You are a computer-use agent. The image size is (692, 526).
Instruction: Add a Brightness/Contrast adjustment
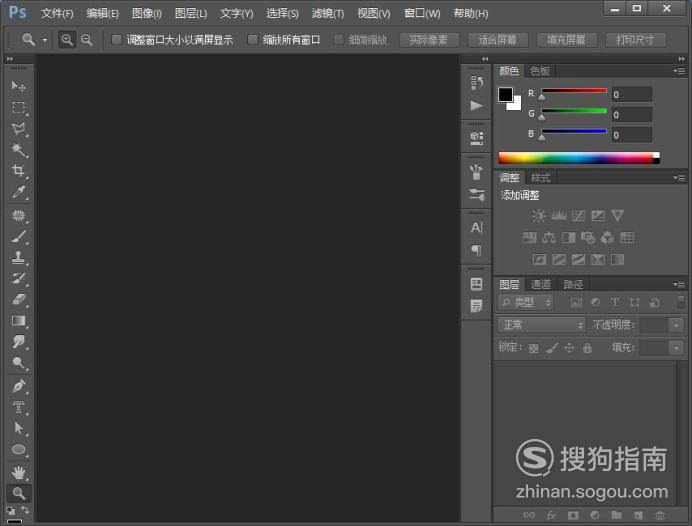pyautogui.click(x=538, y=215)
